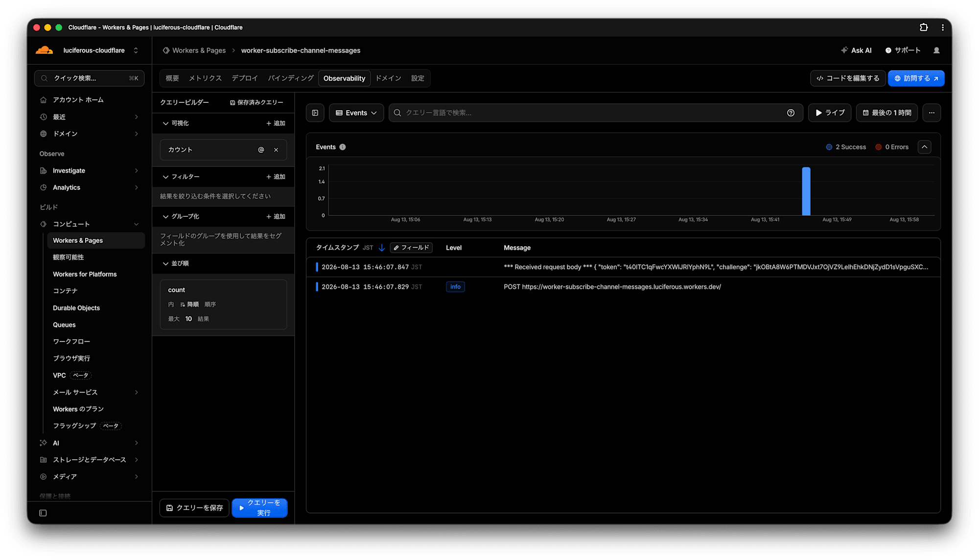Screen dimensions: 979x560
Task: Open query language help icon
Action: (x=791, y=113)
